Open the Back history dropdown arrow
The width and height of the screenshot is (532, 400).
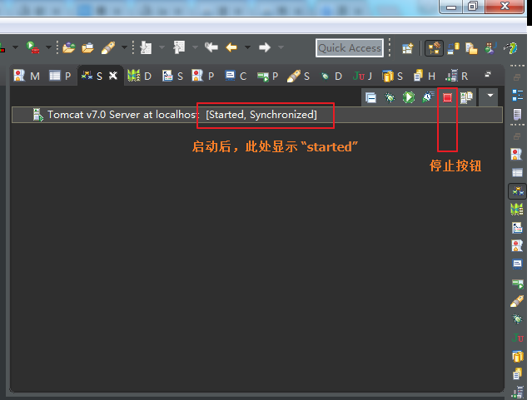(247, 47)
